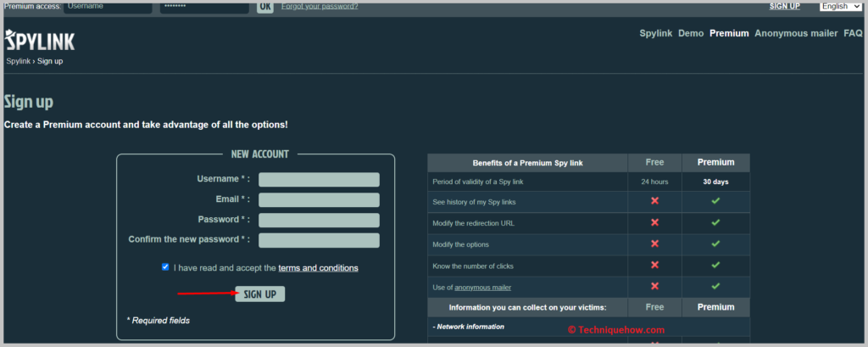The image size is (868, 347).
Task: Open the terms and conditions link
Action: 319,268
